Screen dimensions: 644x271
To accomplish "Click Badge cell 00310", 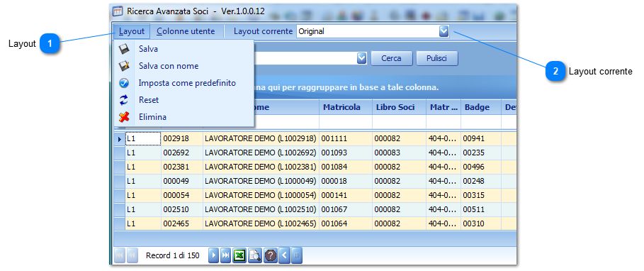I will [481, 223].
